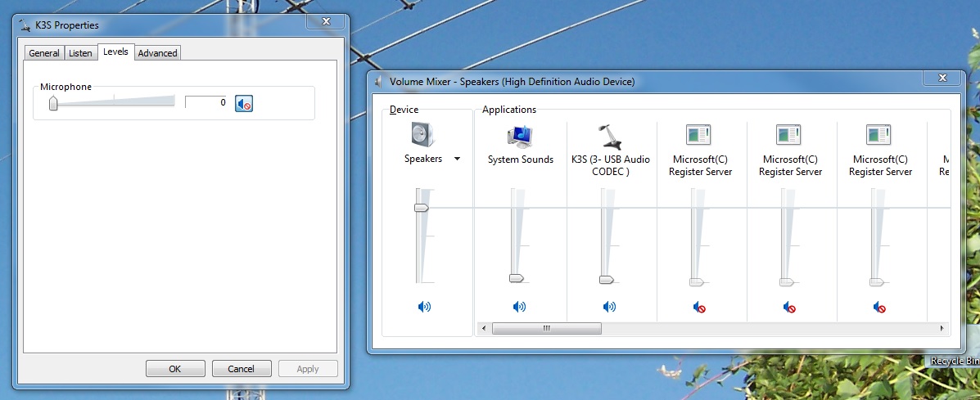980x400 pixels.
Task: Click the K3S USB Audio CODEC microphone icon
Action: click(610, 136)
